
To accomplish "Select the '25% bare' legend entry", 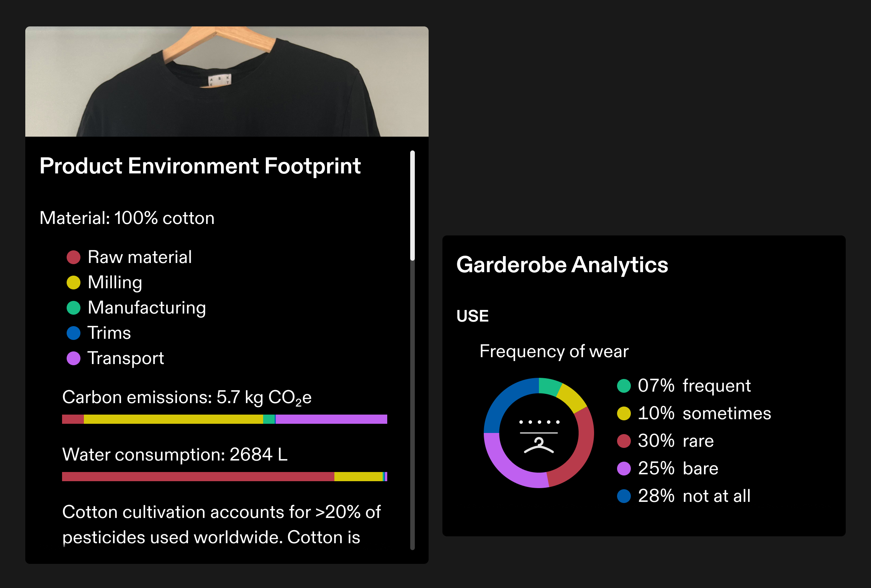I will pyautogui.click(x=668, y=469).
